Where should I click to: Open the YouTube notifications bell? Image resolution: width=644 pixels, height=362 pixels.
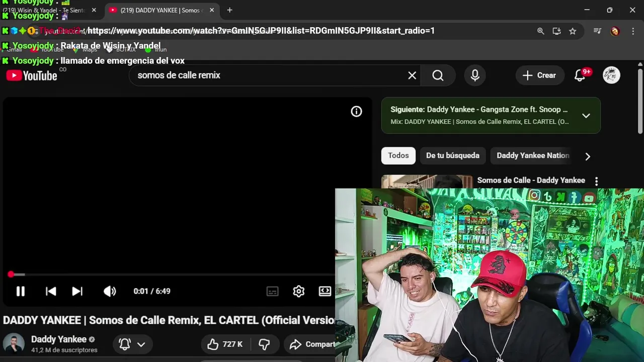[580, 75]
